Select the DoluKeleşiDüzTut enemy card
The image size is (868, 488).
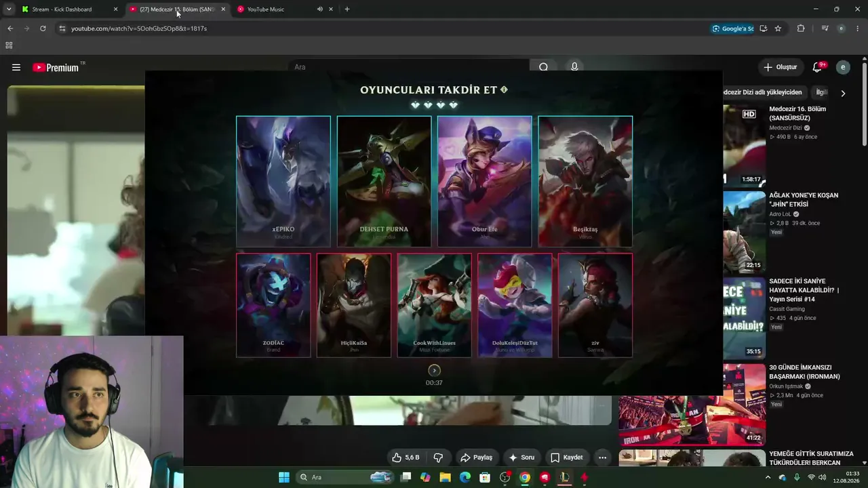pos(515,305)
